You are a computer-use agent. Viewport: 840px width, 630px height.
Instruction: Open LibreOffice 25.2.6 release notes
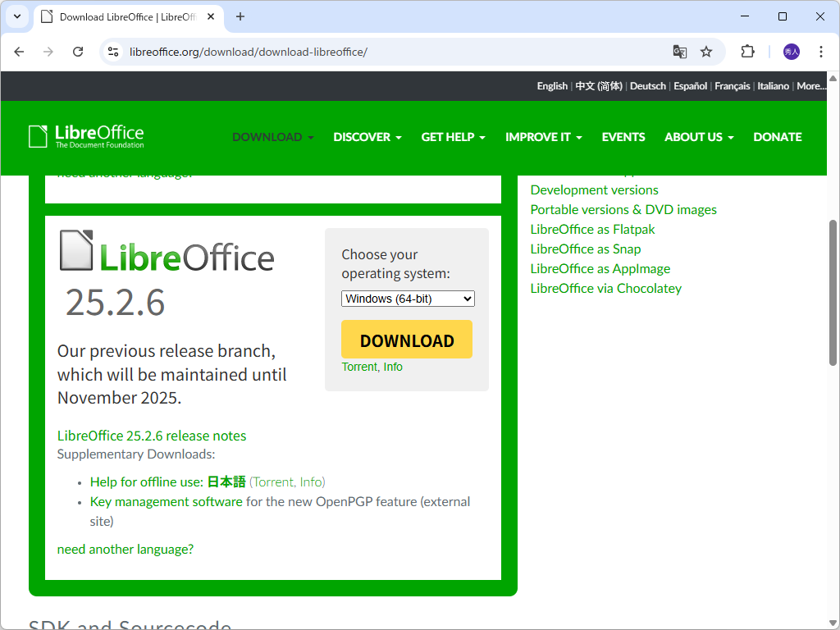click(151, 436)
